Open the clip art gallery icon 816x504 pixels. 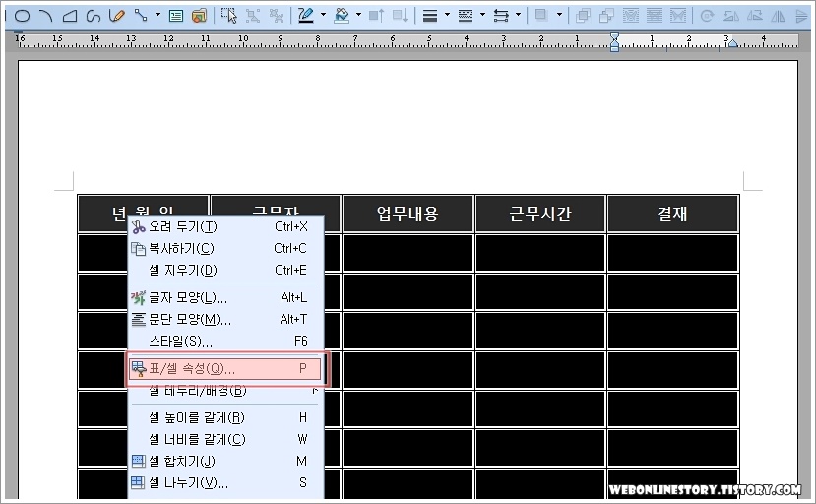pyautogui.click(x=199, y=16)
